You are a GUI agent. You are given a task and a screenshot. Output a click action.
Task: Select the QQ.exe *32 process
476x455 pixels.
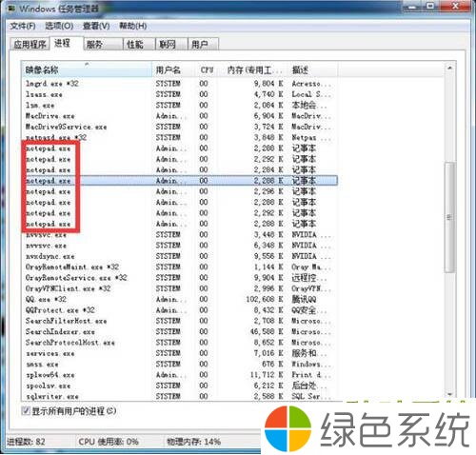pyautogui.click(x=179, y=299)
